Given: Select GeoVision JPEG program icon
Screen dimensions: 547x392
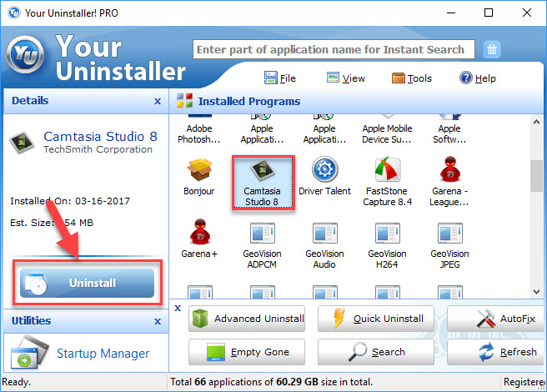Looking at the screenshot, I should click(450, 233).
